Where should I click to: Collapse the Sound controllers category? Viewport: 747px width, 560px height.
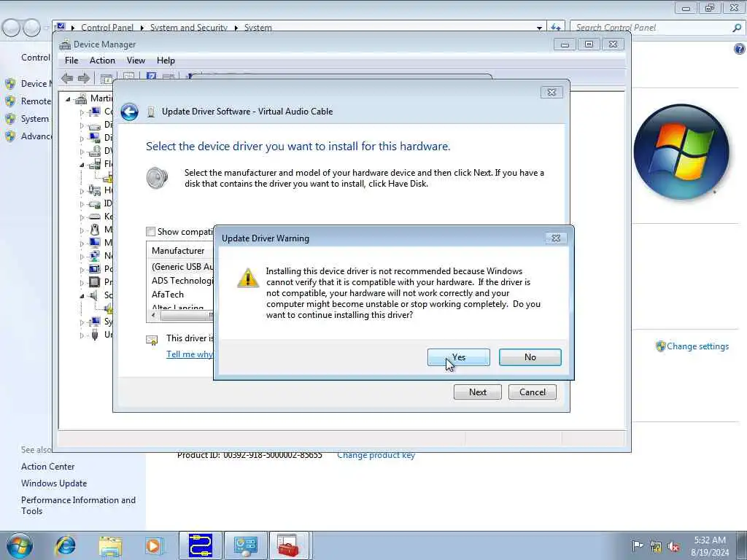click(x=82, y=296)
